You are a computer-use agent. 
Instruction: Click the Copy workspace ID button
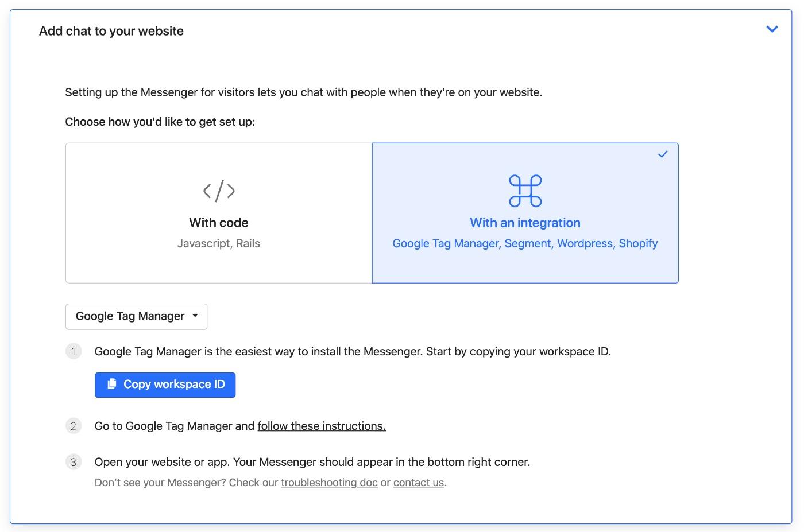pos(165,385)
